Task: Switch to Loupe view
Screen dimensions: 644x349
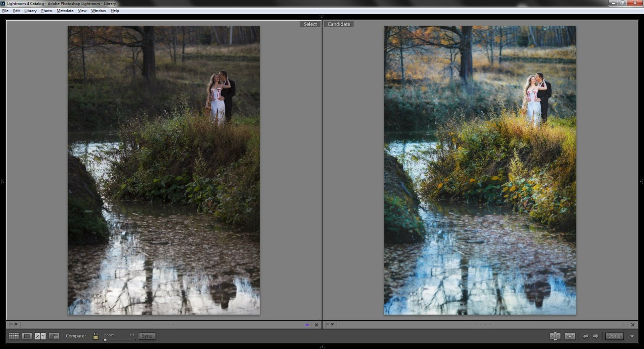Action: point(27,336)
